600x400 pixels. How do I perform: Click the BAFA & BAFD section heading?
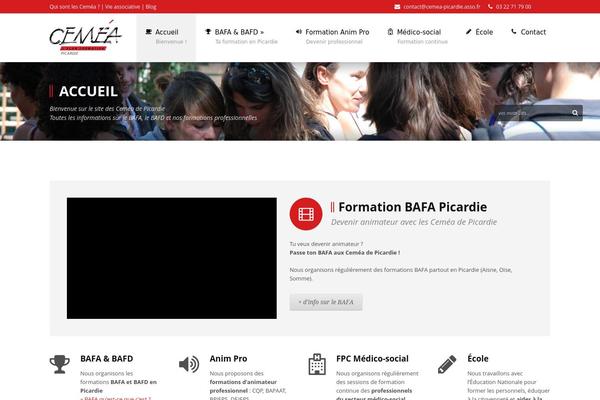pyautogui.click(x=107, y=359)
